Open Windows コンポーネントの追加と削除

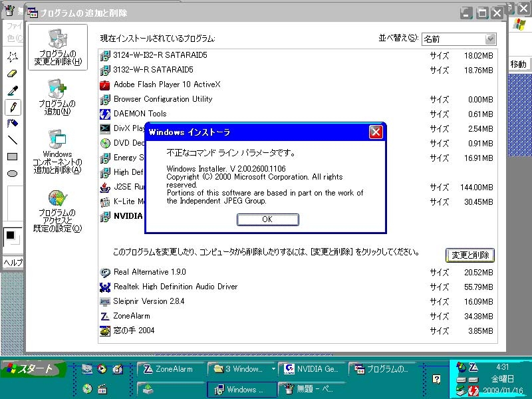click(57, 152)
